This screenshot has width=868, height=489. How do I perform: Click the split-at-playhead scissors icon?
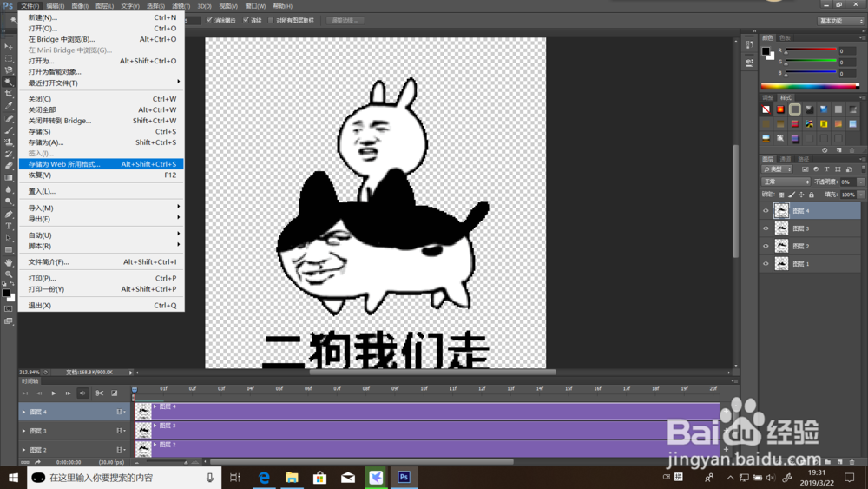[100, 393]
